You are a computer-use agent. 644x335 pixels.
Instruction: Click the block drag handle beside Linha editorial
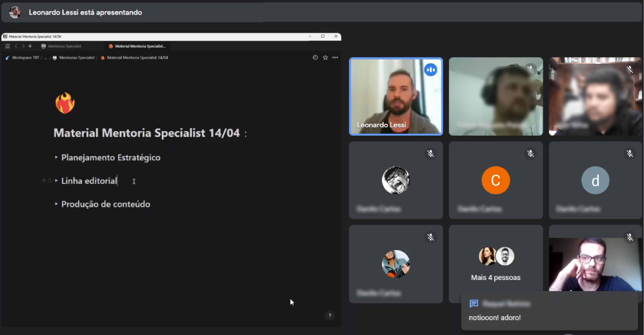point(50,180)
